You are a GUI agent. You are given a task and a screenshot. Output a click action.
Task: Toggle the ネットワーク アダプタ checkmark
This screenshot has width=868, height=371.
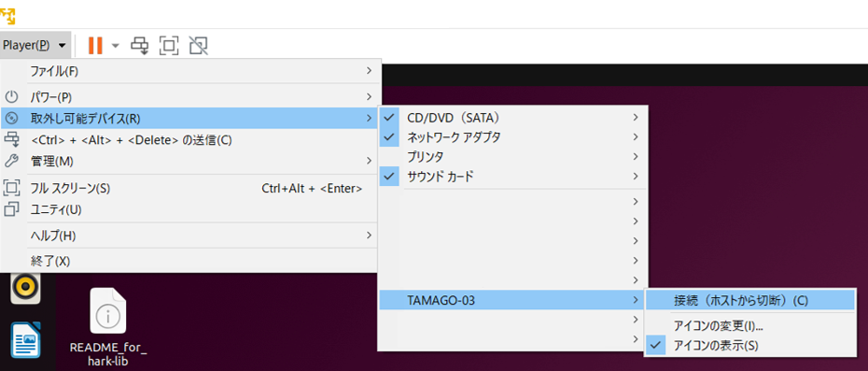coord(390,137)
